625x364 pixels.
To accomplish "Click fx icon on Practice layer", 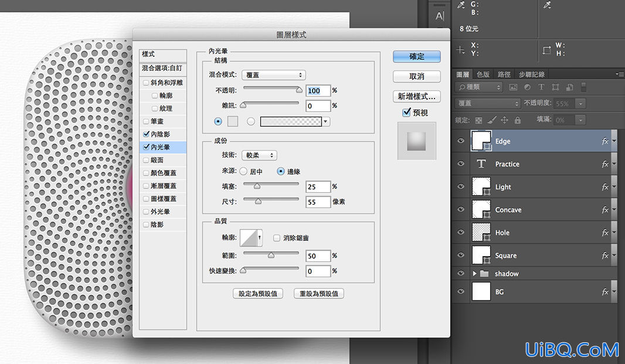I will point(605,164).
